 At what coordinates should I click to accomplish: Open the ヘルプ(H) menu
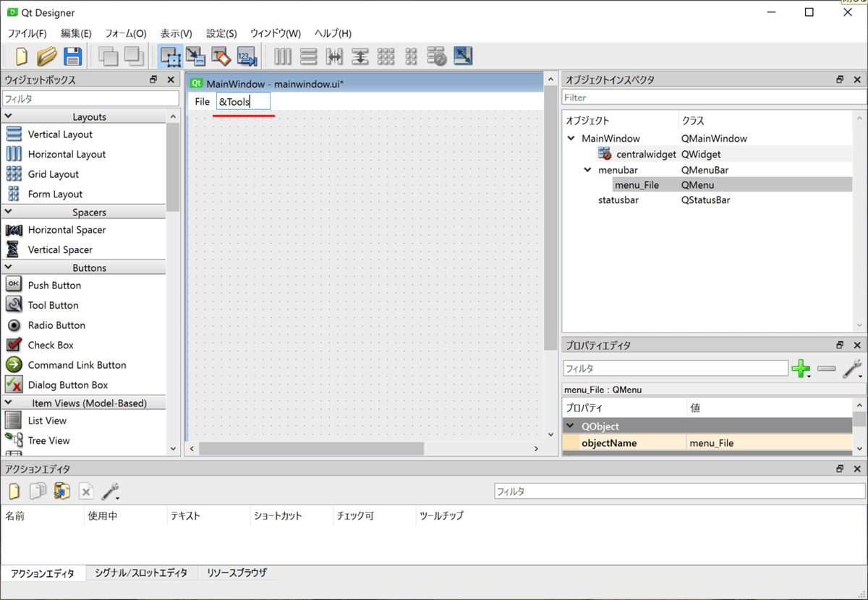click(x=333, y=33)
